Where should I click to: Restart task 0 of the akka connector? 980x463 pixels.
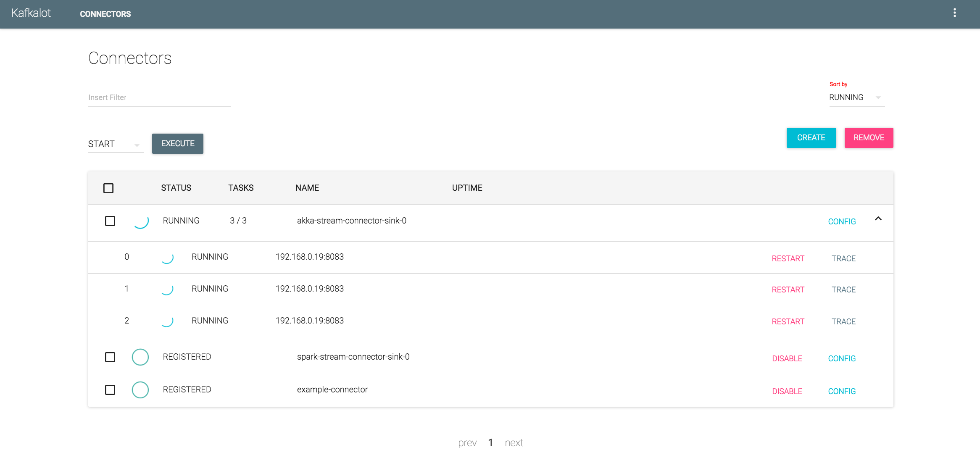point(788,259)
